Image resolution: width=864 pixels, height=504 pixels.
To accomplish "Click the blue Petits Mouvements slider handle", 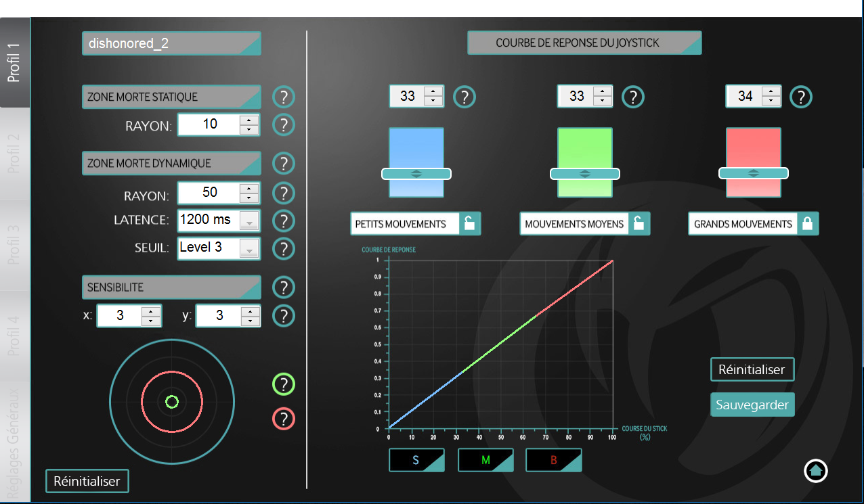I will coord(416,174).
